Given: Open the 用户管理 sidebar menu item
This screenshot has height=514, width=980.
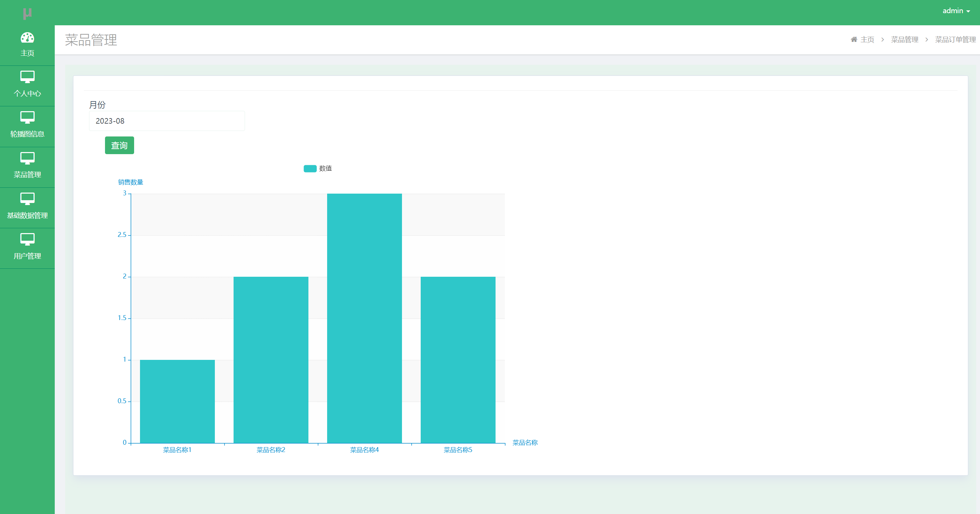Looking at the screenshot, I should click(x=27, y=256).
